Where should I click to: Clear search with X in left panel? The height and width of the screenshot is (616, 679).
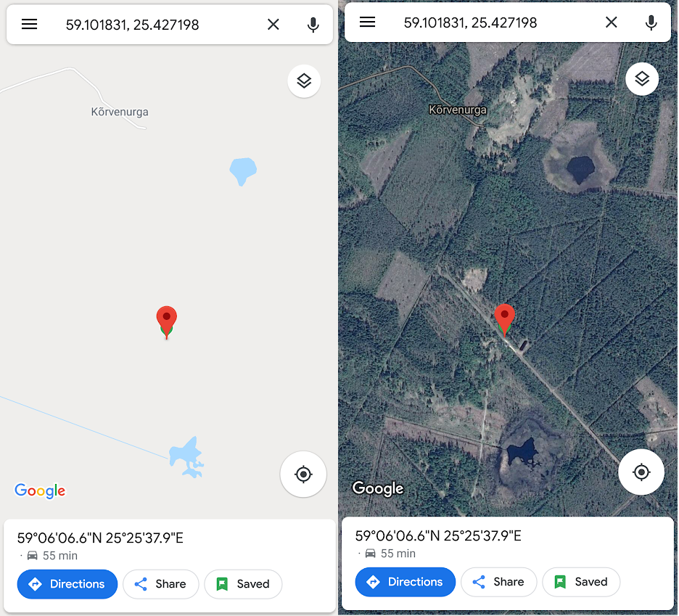273,24
